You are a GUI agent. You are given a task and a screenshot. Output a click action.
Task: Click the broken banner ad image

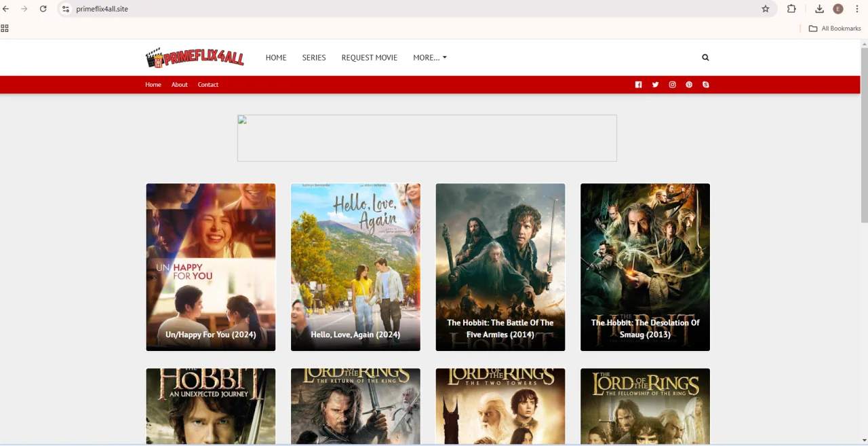tap(427, 138)
